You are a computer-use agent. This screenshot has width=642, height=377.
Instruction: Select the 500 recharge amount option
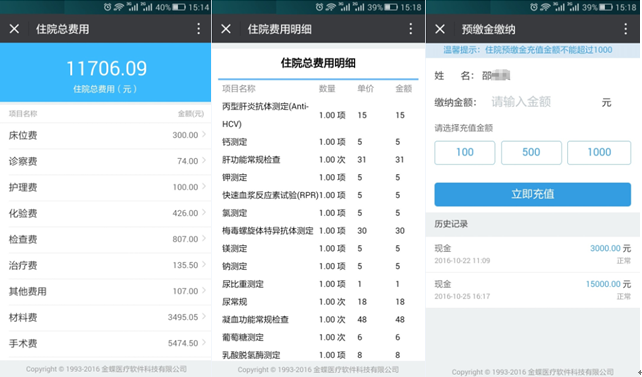click(531, 153)
